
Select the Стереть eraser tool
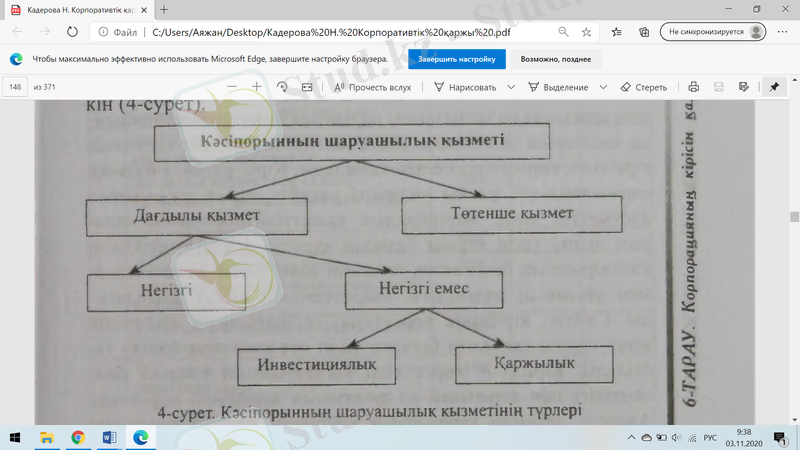coord(644,87)
